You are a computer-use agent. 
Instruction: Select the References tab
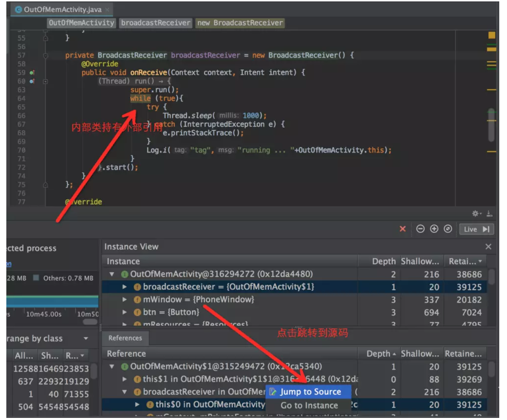tap(125, 338)
